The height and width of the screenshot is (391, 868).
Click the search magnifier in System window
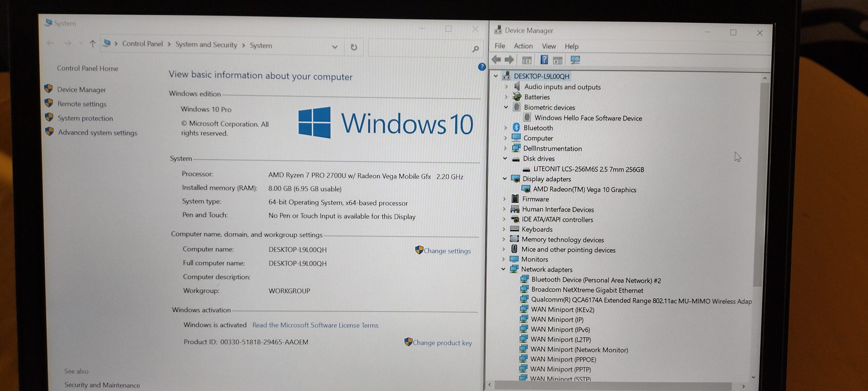pos(475,49)
